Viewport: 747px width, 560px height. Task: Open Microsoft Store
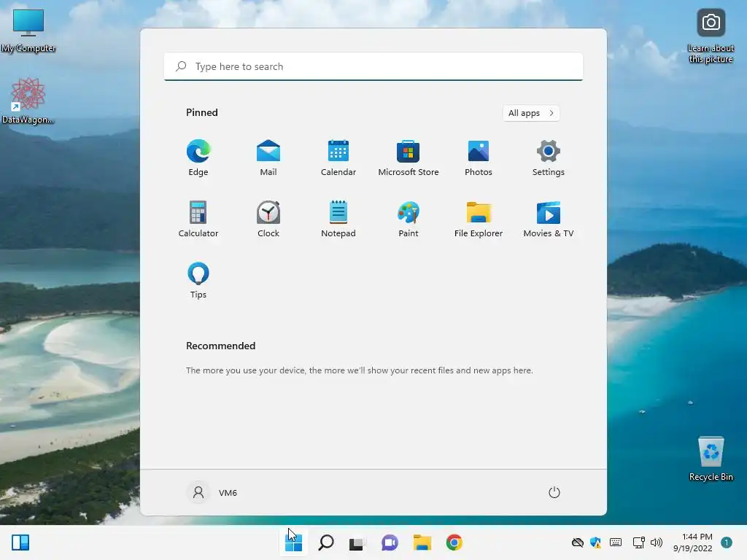pos(409,157)
